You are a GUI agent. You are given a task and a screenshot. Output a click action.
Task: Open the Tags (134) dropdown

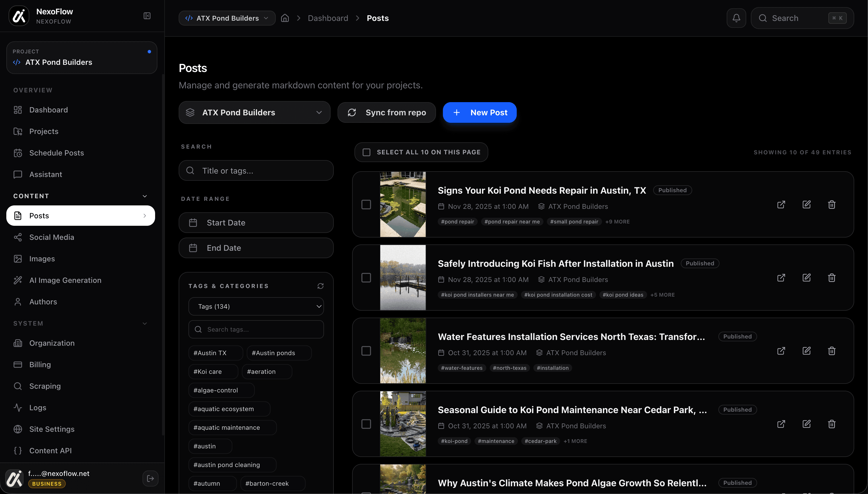256,306
